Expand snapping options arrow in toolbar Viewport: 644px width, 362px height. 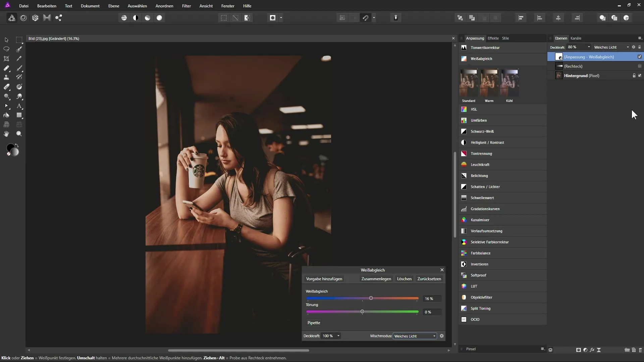[x=374, y=18]
